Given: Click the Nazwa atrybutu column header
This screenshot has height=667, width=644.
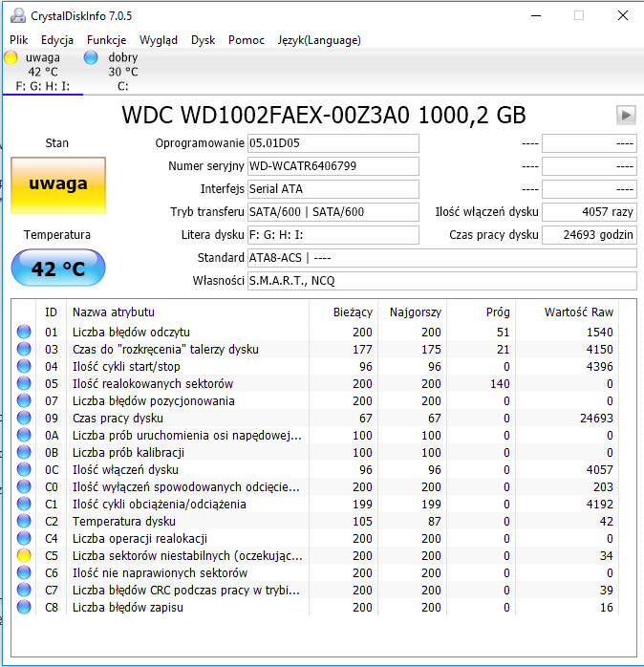Looking at the screenshot, I should 187,312.
